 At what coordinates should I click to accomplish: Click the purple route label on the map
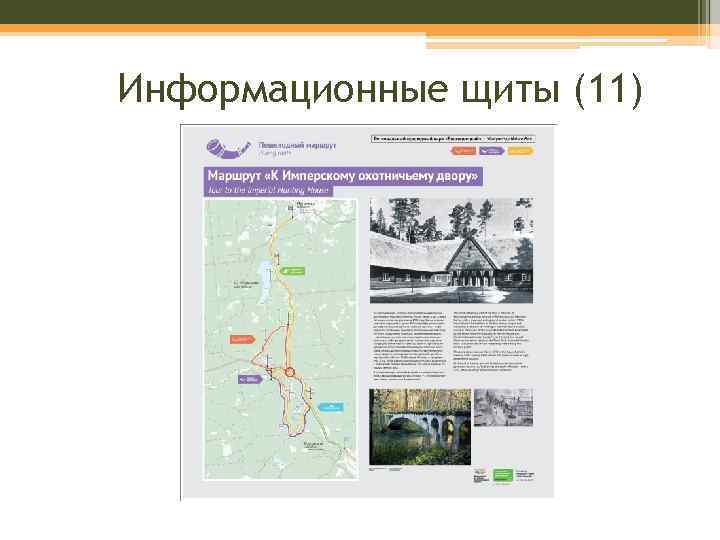[x=250, y=379]
